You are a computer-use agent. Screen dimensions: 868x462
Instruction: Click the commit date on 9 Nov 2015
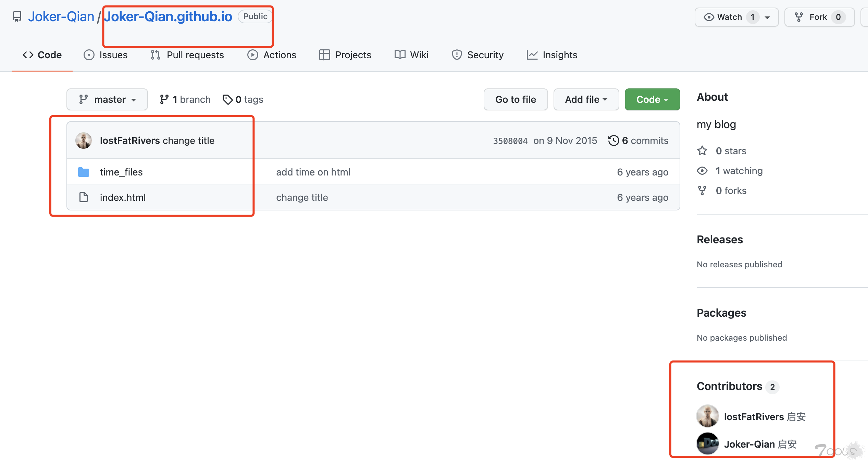pyautogui.click(x=565, y=141)
